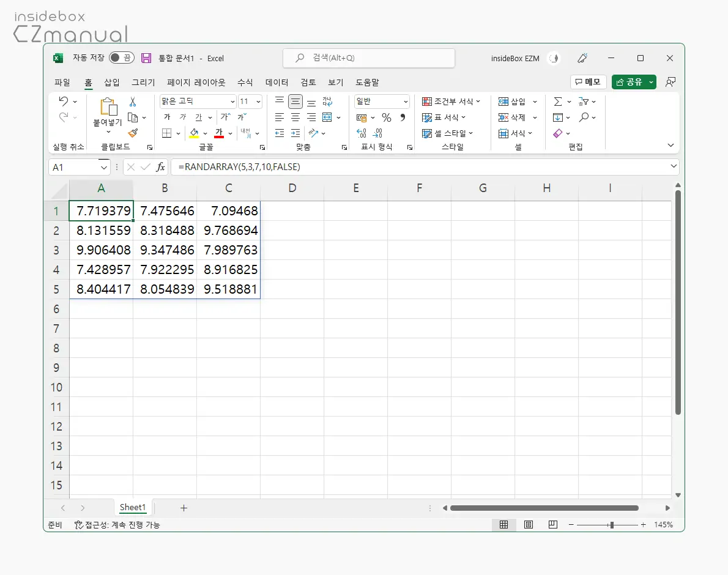
Task: Click the vertical scrollbar
Action: tap(678, 302)
